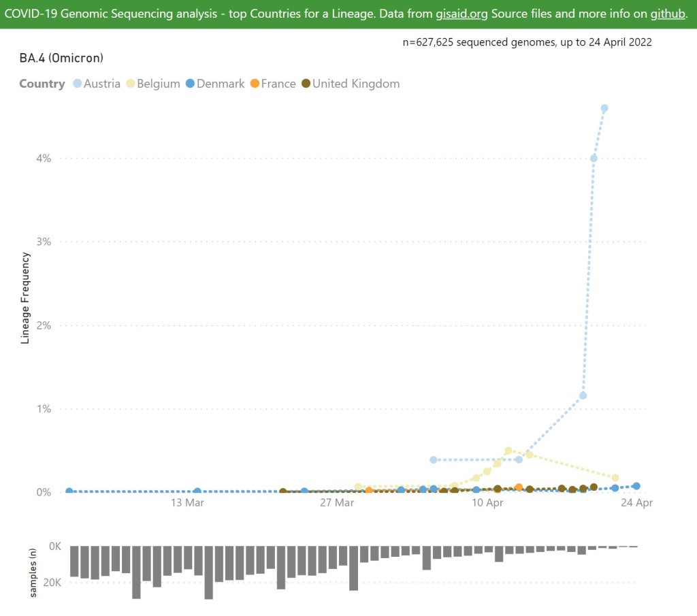The width and height of the screenshot is (697, 616).
Task: Open the github link in header
Action: (x=666, y=14)
